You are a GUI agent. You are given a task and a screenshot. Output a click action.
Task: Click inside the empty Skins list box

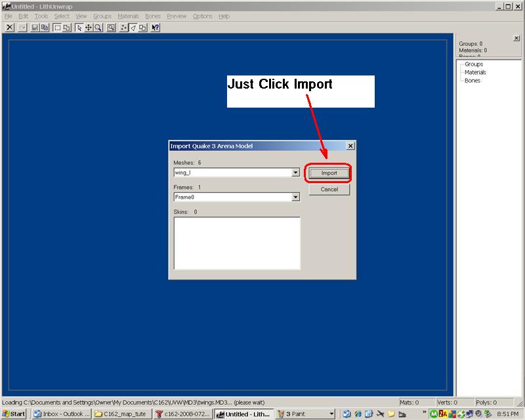tap(237, 243)
